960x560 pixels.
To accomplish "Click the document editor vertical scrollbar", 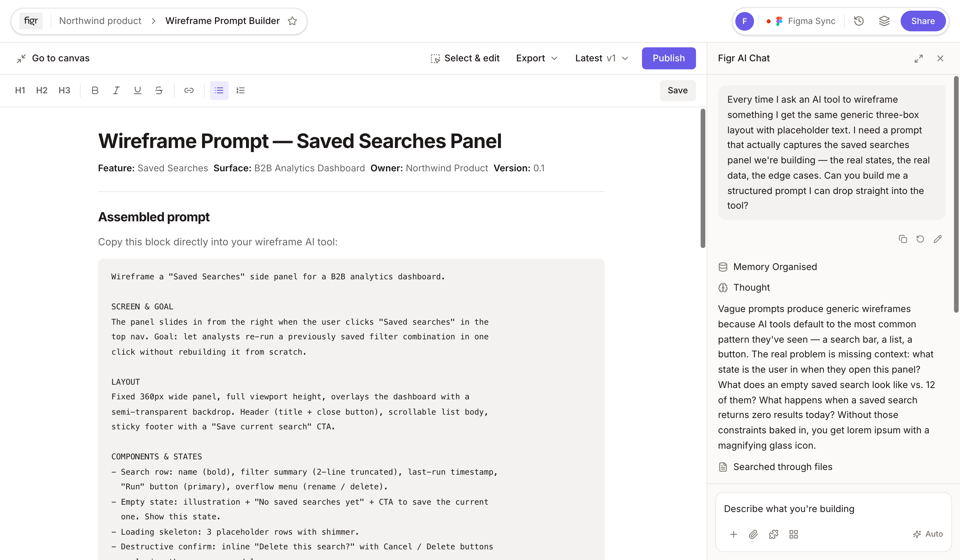I will 702,178.
